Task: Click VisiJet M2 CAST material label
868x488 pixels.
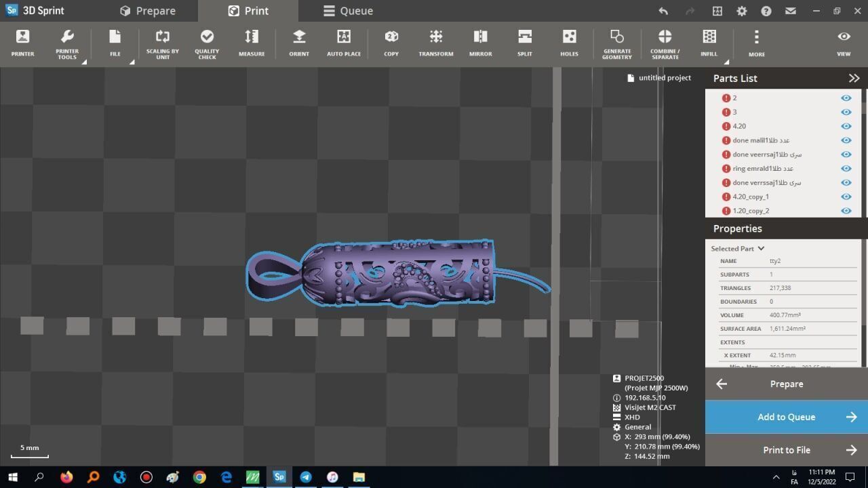Action: click(x=650, y=407)
